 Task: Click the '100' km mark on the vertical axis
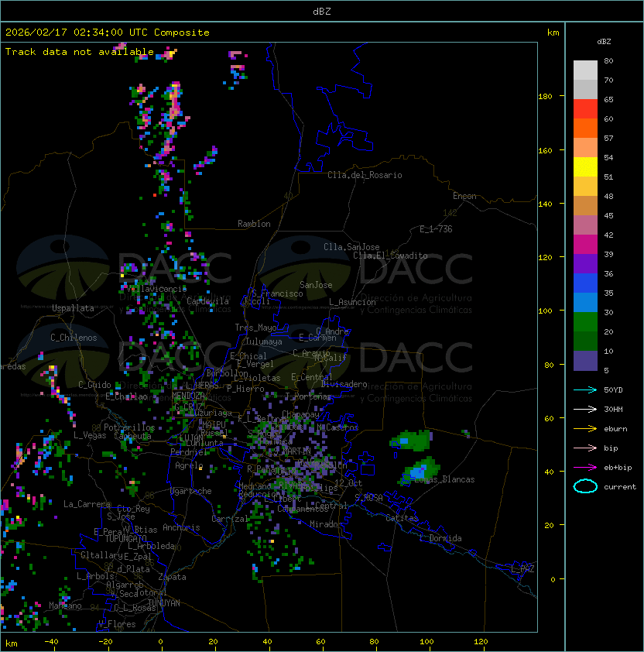pos(545,311)
